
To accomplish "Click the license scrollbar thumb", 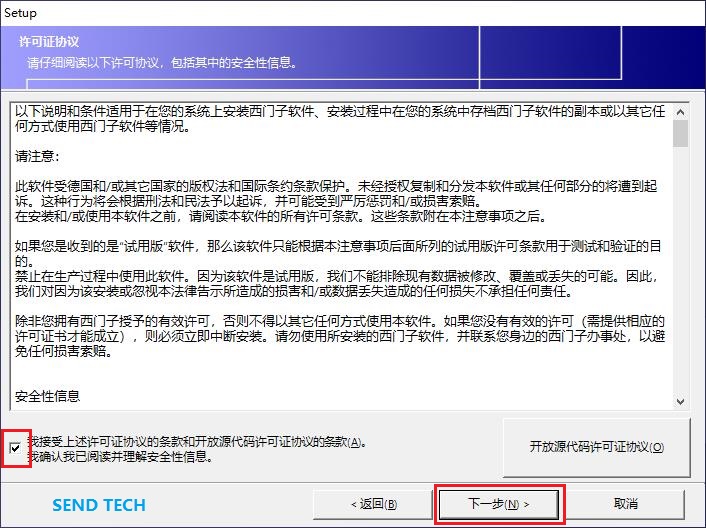I will click(680, 133).
